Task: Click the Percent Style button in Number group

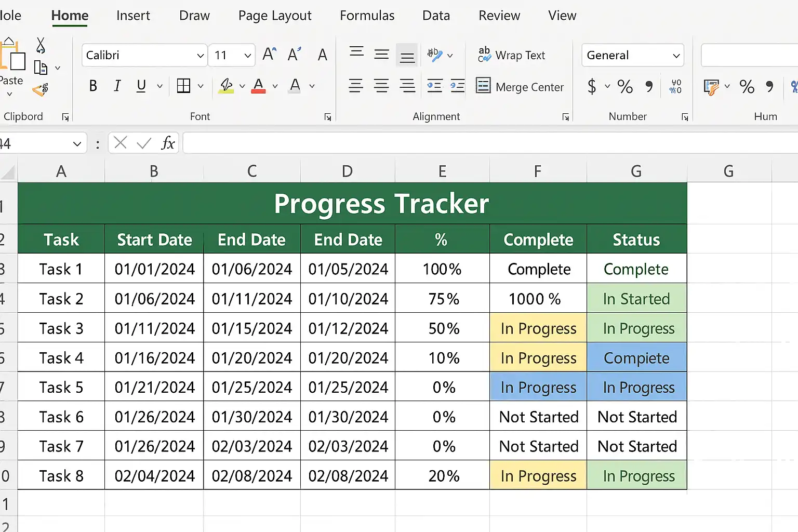Action: point(625,86)
